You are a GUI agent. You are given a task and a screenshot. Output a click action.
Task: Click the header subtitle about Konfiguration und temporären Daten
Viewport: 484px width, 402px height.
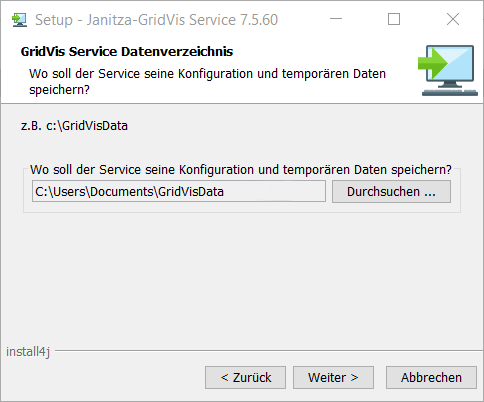point(207,82)
